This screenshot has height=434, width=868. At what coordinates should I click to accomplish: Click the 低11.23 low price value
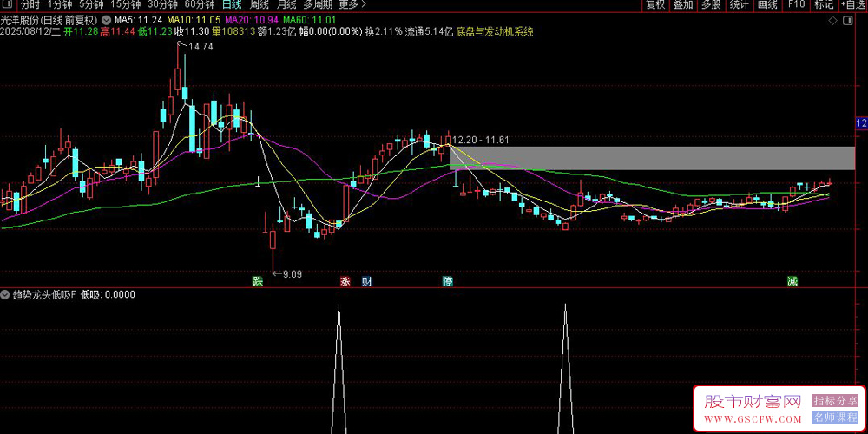(155, 31)
